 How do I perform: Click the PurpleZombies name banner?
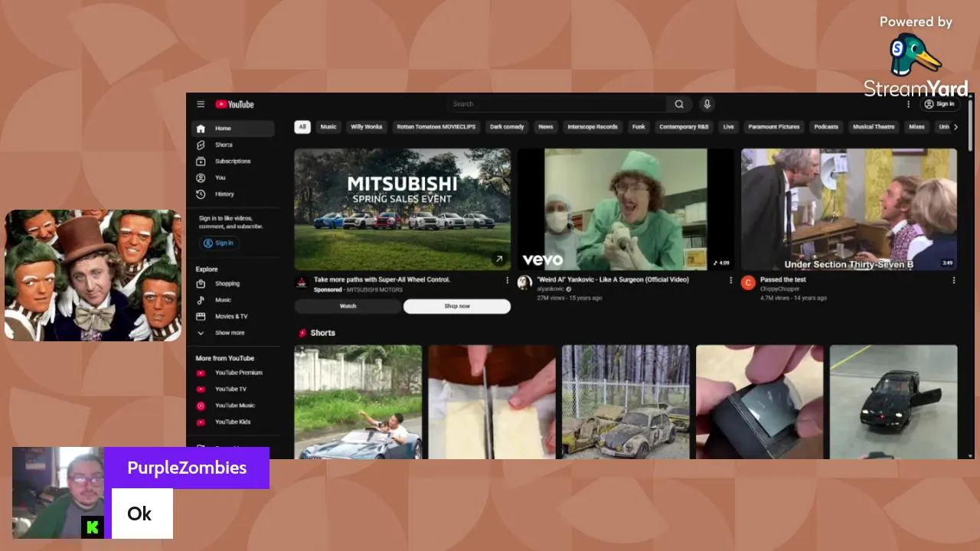click(187, 468)
